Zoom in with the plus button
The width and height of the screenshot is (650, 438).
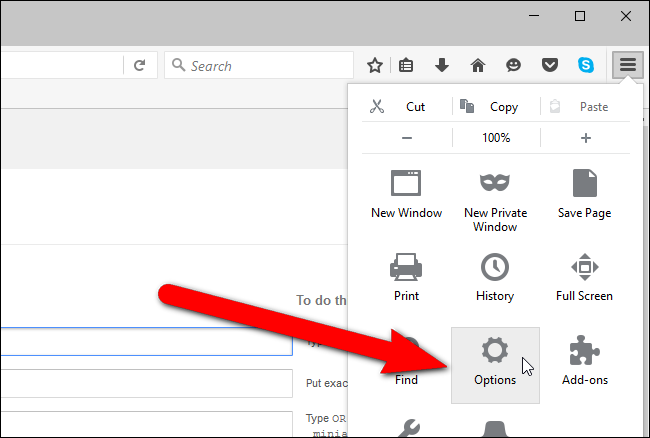[x=585, y=138]
